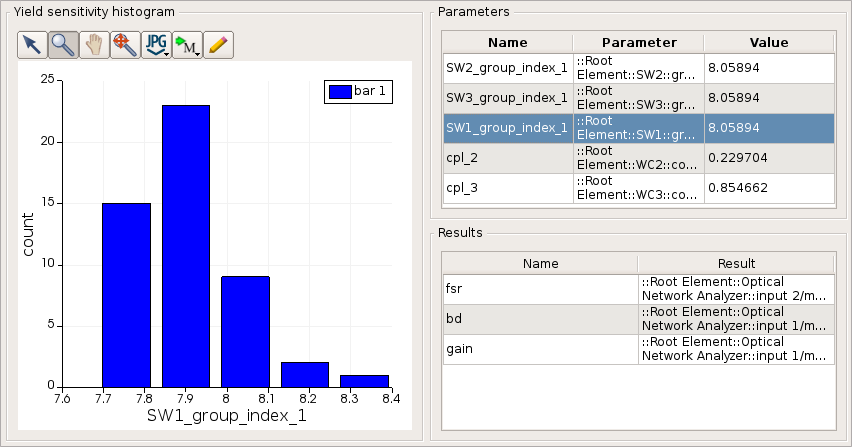The height and width of the screenshot is (447, 852).
Task: Choose the hand pan tool
Action: [94, 45]
